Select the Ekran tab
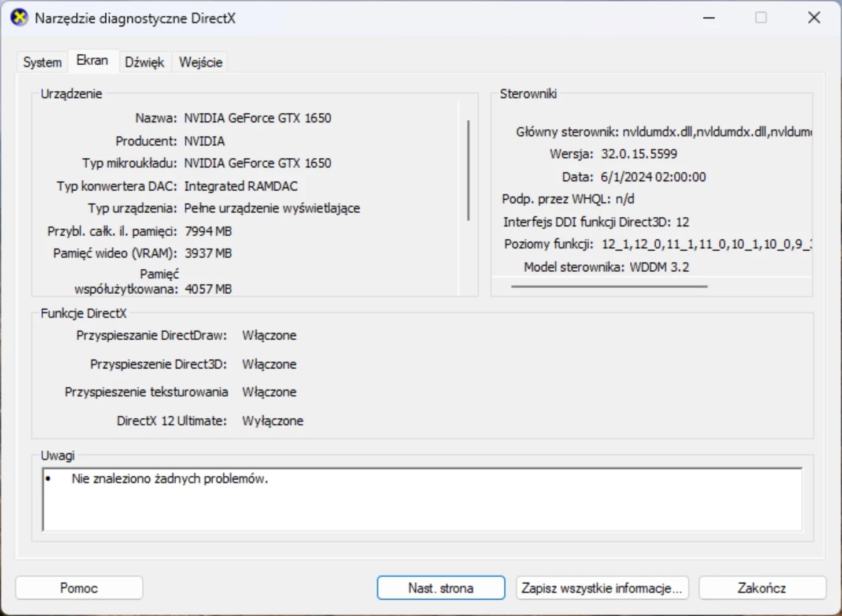This screenshot has height=616, width=842. pyautogui.click(x=93, y=60)
